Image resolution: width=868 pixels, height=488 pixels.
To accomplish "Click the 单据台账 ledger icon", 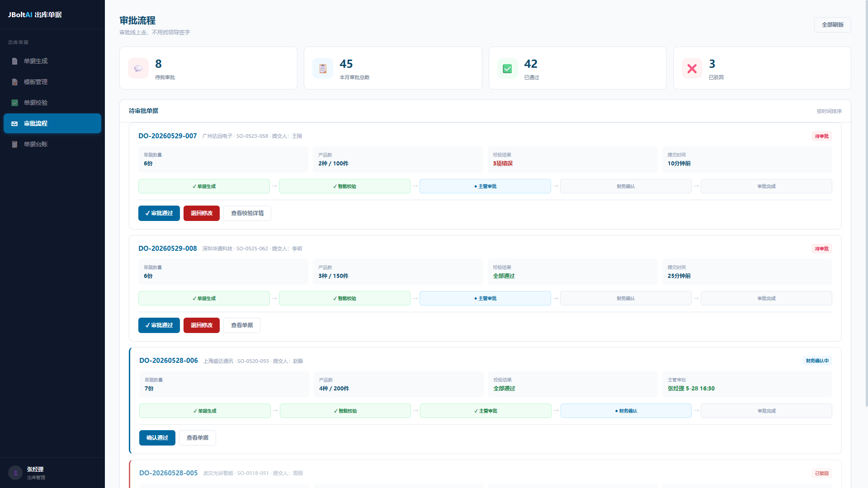I will point(14,144).
